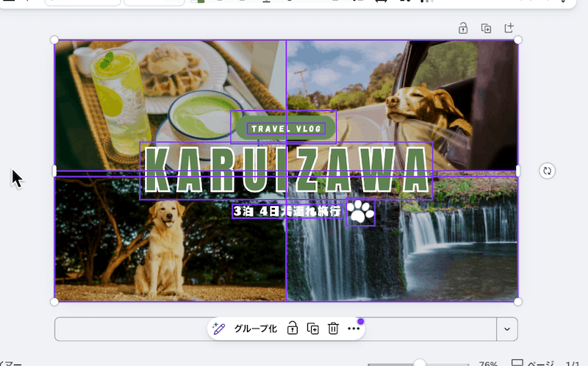The width and height of the screenshot is (588, 366).
Task: Select the 3泊 4日犬連れ旅行 subtitle text
Action: pos(287,211)
